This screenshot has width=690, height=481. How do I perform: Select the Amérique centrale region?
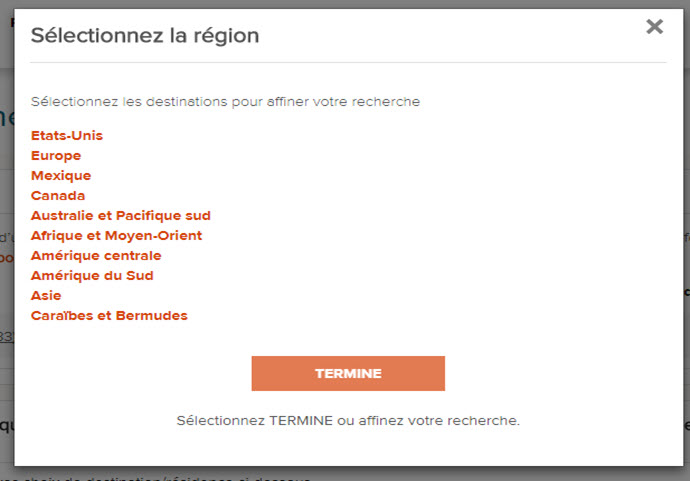tap(96, 256)
